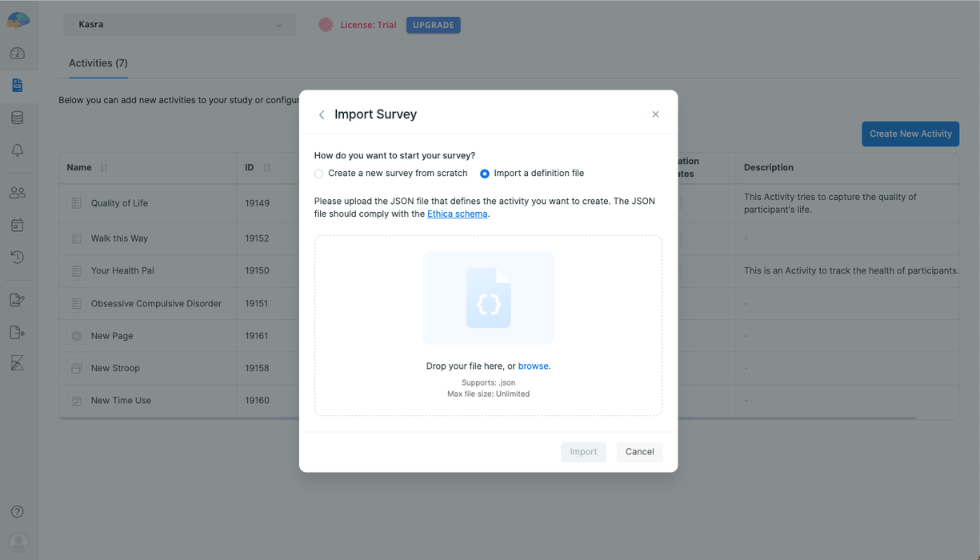Screen dimensions: 980x560
Task: View notifications using the bell icon
Action: click(x=18, y=150)
